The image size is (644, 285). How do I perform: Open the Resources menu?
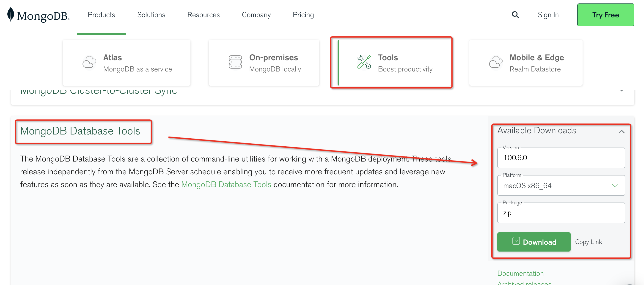click(x=204, y=15)
